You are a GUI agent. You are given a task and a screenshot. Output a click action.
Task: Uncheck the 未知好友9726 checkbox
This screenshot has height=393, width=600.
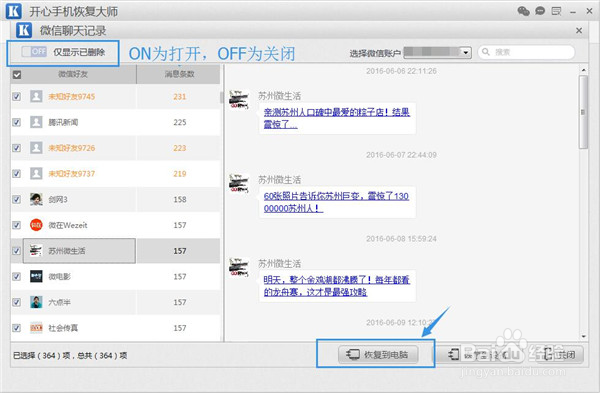[x=16, y=148]
